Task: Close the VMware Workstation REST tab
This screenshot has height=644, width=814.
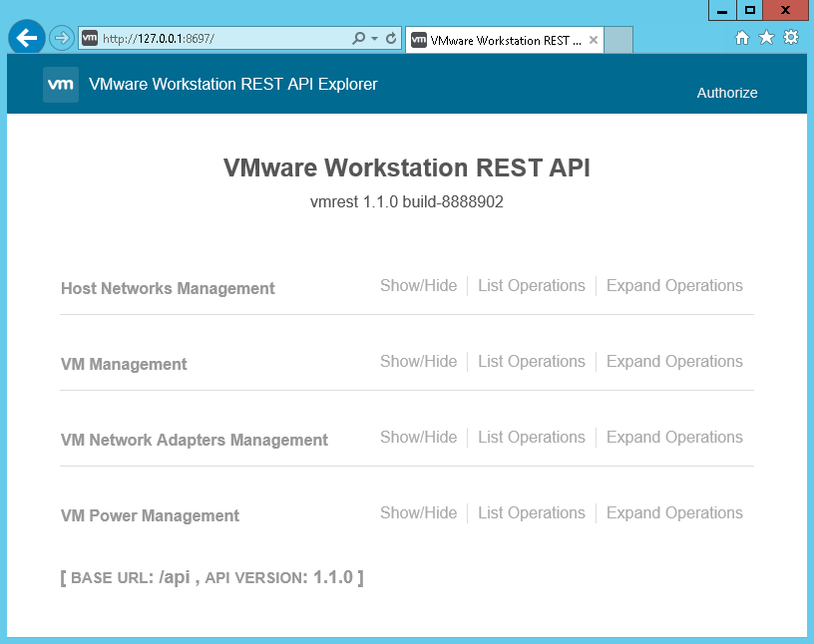Action: click(x=594, y=40)
